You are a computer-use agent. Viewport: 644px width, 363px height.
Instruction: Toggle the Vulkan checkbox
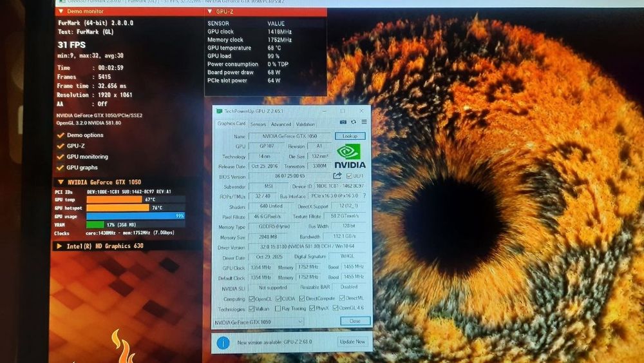252,308
